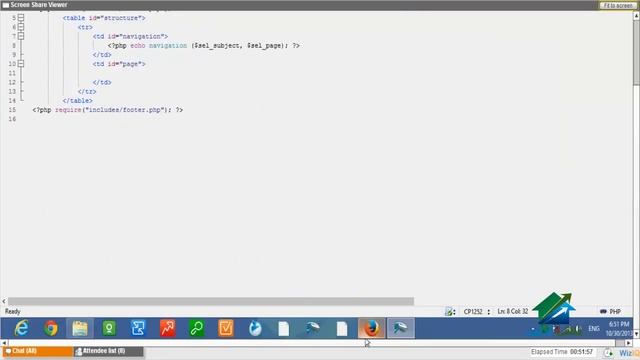The image size is (640, 360).
Task: Click the active hummingbird editor taskbar icon
Action: (401, 328)
